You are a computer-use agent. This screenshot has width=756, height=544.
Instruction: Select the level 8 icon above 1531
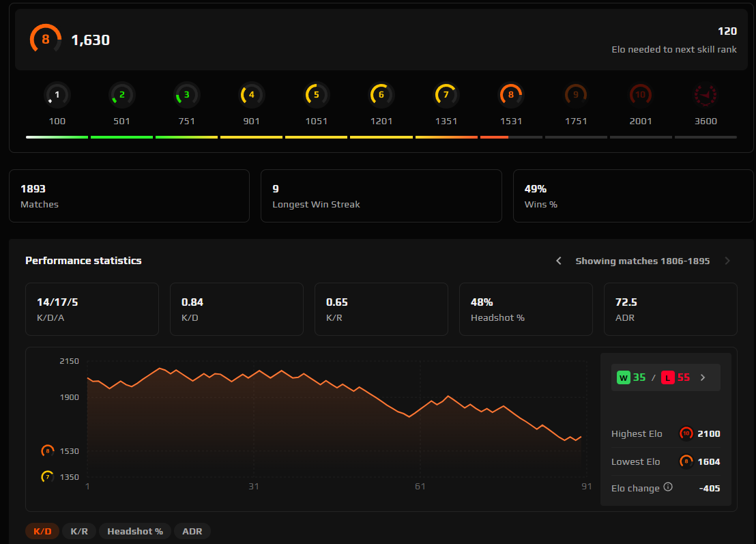click(510, 94)
